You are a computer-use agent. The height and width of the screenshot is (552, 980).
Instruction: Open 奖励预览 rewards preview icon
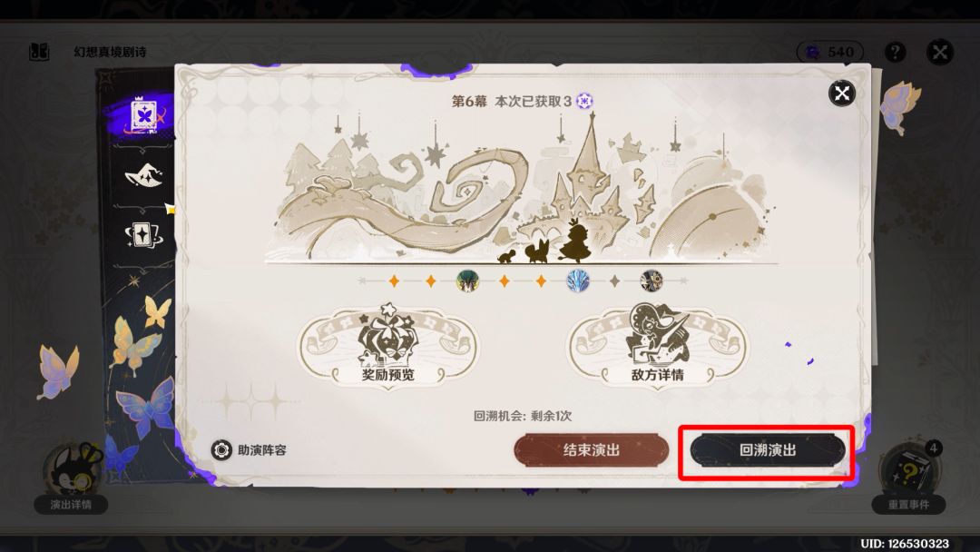click(388, 346)
